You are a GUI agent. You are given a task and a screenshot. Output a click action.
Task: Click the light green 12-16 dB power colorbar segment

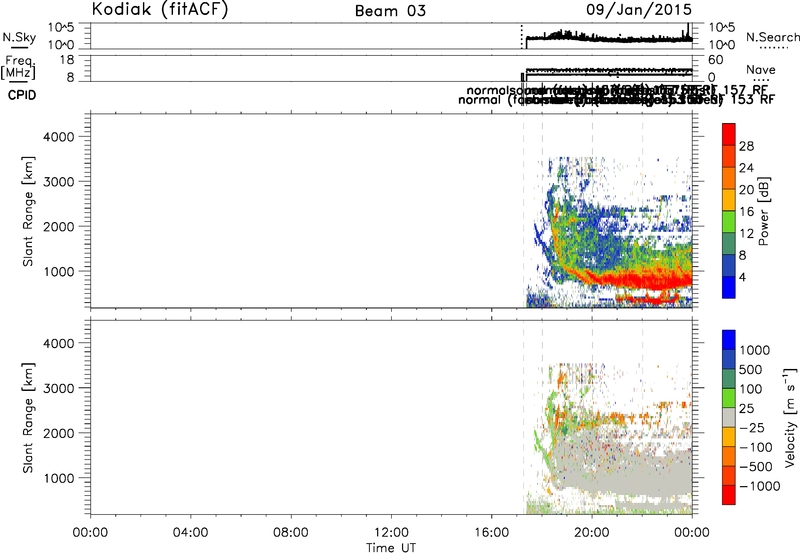pos(729,222)
